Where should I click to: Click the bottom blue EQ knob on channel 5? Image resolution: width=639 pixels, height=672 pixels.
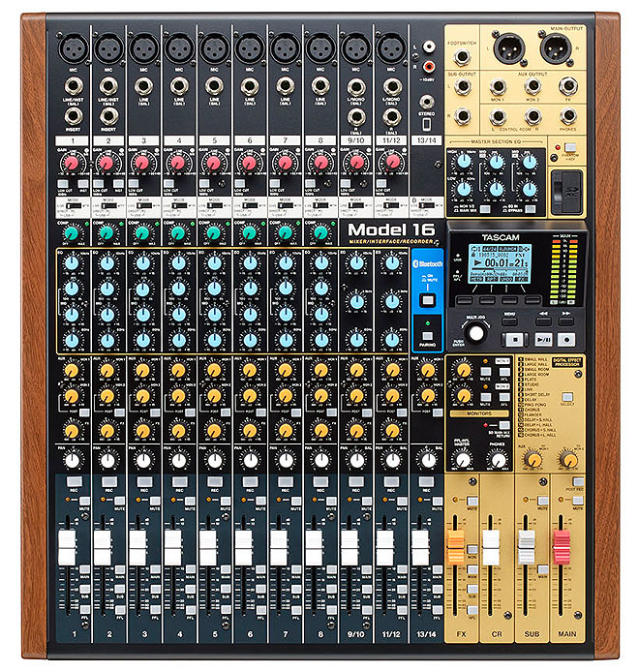tap(214, 340)
